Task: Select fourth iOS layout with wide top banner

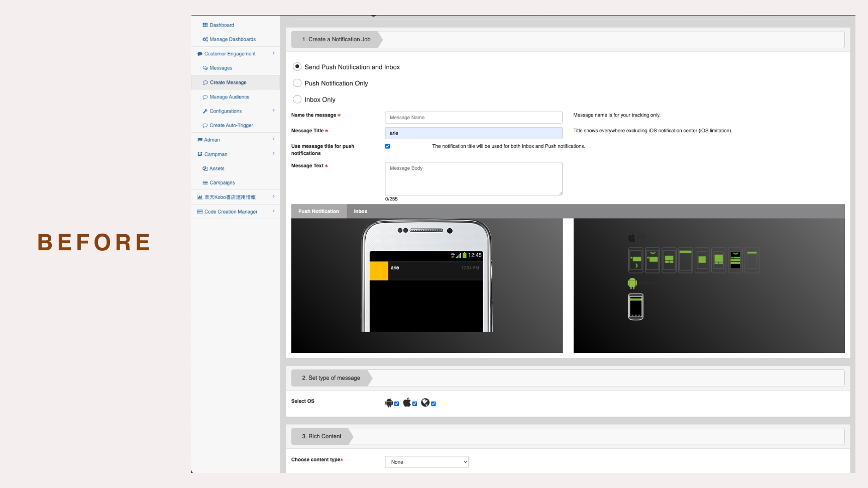Action: click(x=686, y=260)
